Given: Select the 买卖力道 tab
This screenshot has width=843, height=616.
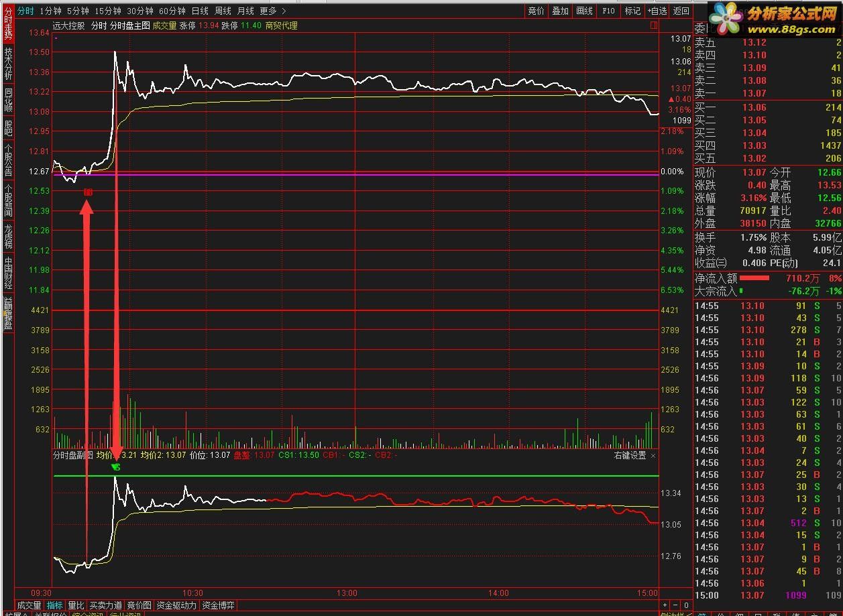Looking at the screenshot, I should pyautogui.click(x=106, y=605).
